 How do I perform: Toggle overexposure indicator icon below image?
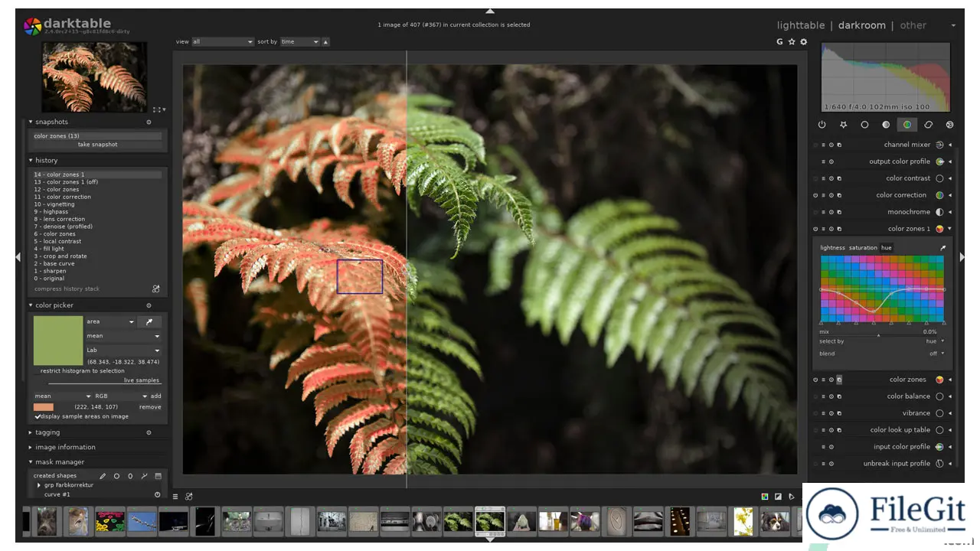778,497
